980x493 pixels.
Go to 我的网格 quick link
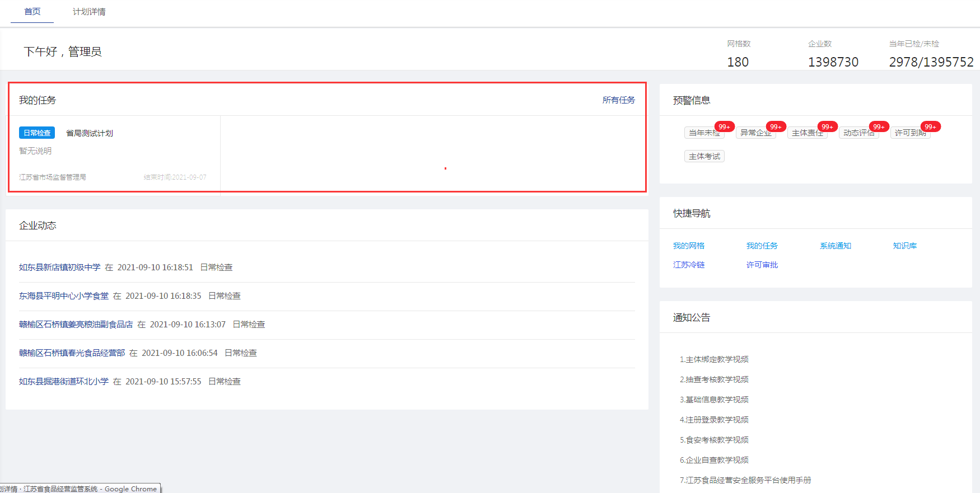689,246
